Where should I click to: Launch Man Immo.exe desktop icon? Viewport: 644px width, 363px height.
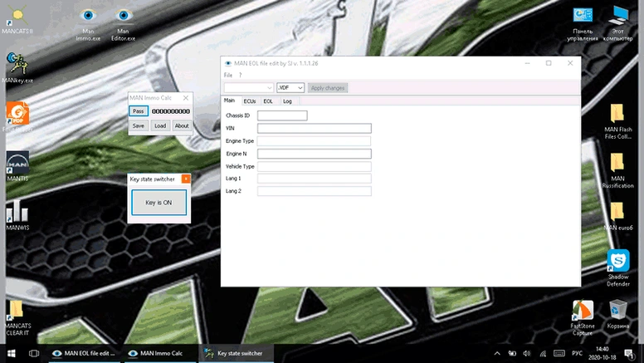tap(88, 23)
